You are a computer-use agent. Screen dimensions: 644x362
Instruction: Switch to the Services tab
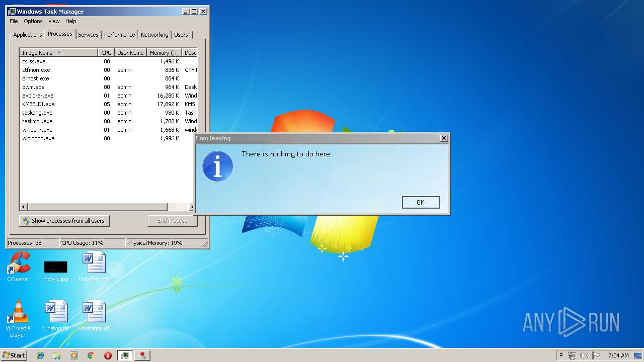point(88,35)
